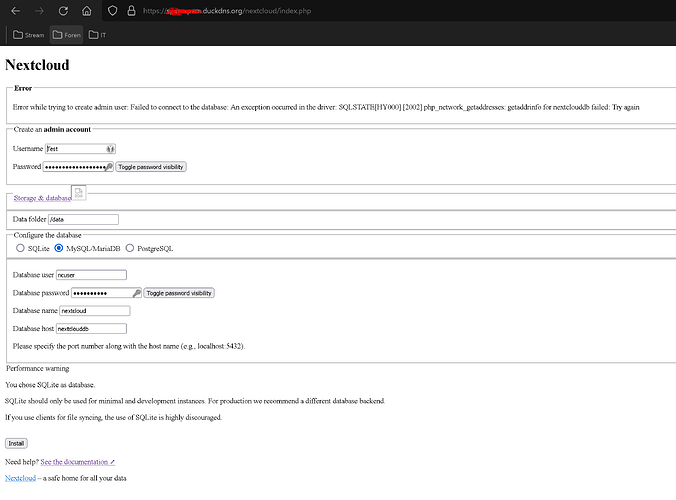676x500 pixels.
Task: Select the PostgreSQL database option
Action: click(x=130, y=248)
